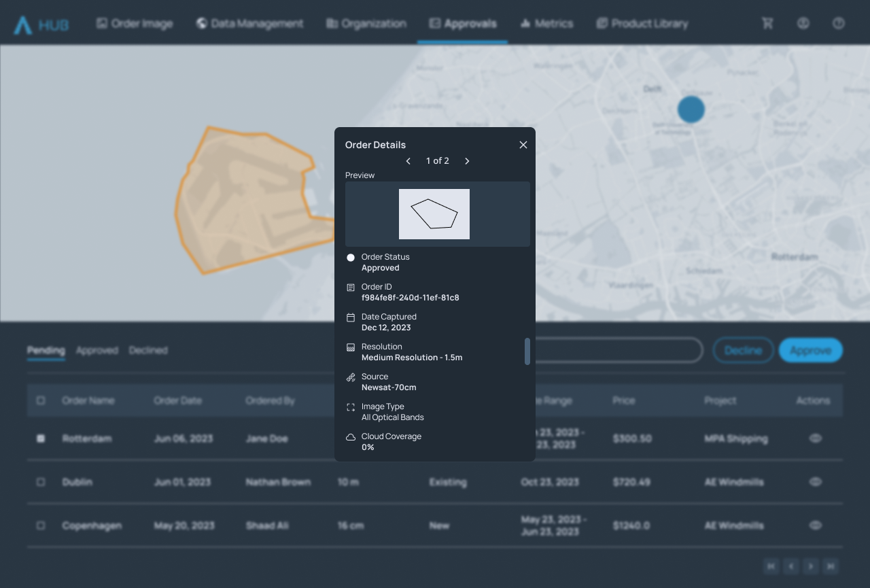Click the Approve button

click(810, 350)
